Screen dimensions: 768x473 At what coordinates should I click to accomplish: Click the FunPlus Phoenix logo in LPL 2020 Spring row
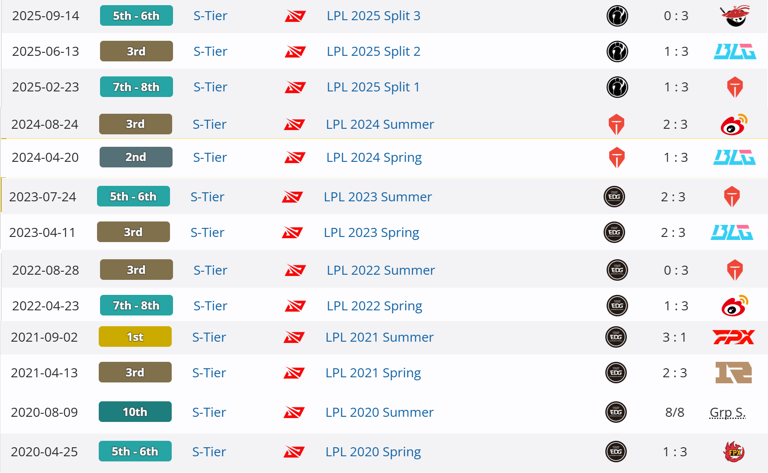(x=734, y=451)
